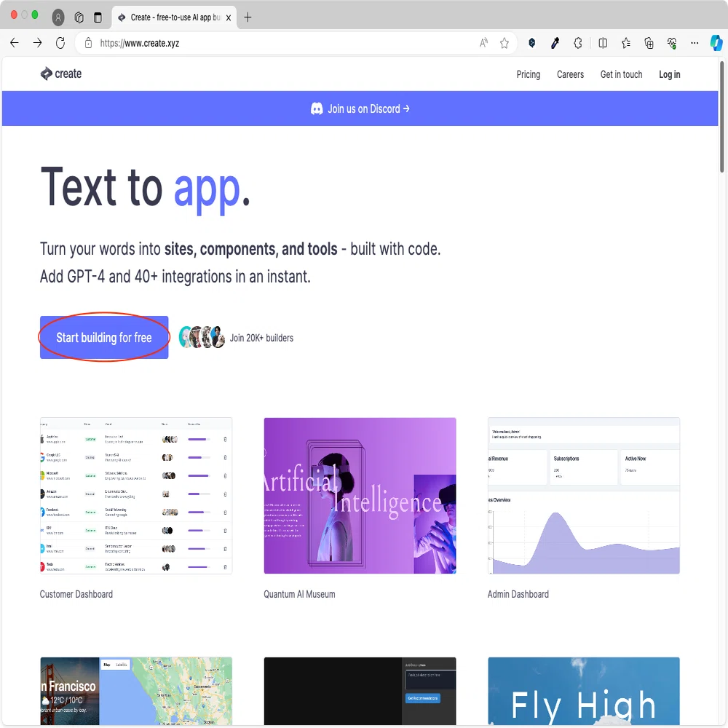Click the Join 20K+ builders text
The width and height of the screenshot is (728, 728).
[261, 338]
